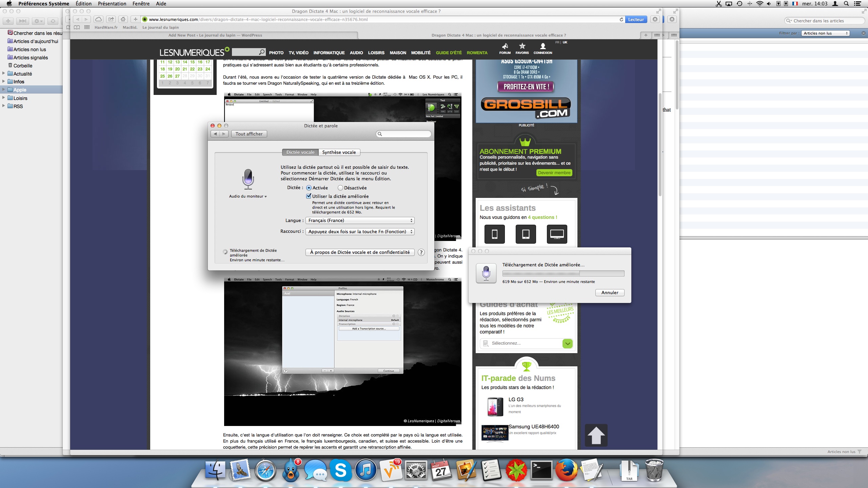Open the LG G3 product link
This screenshot has width=868, height=488.
516,400
